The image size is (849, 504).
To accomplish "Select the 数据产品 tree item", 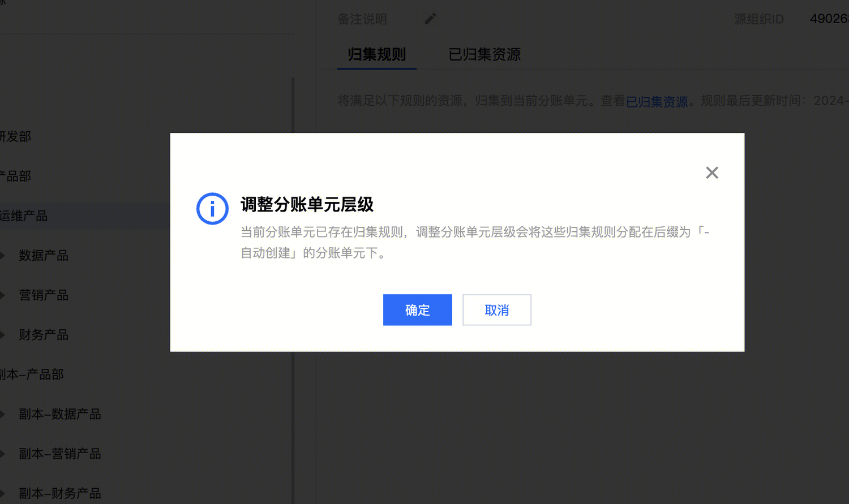I will tap(44, 256).
